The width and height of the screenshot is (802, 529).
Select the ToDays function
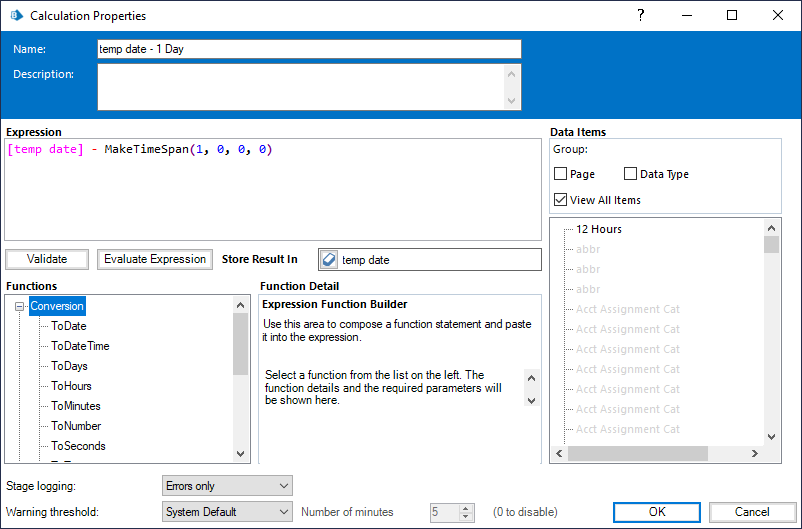69,366
